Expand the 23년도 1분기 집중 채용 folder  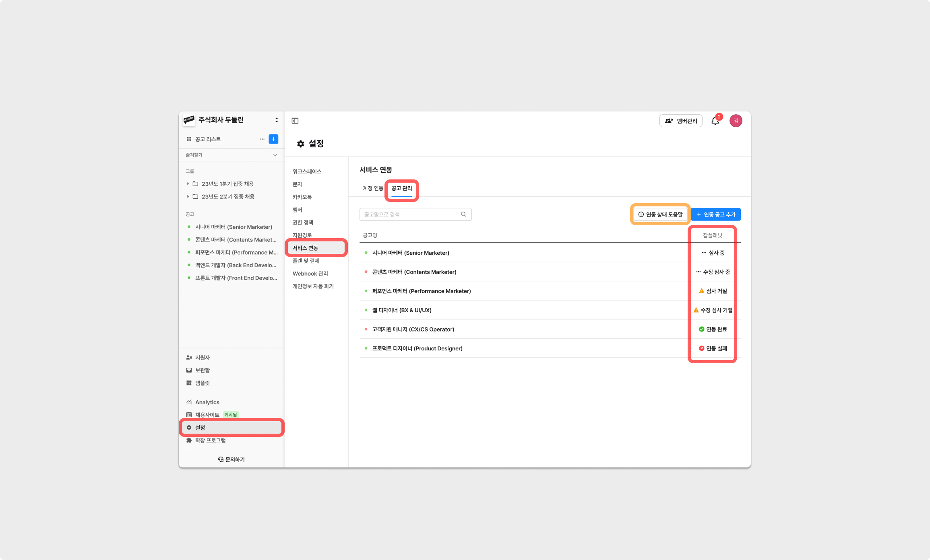tap(188, 183)
